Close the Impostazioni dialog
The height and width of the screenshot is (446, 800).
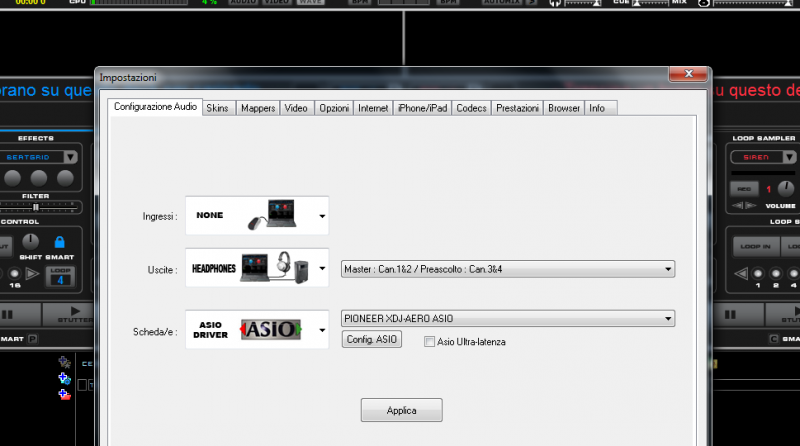(x=688, y=74)
